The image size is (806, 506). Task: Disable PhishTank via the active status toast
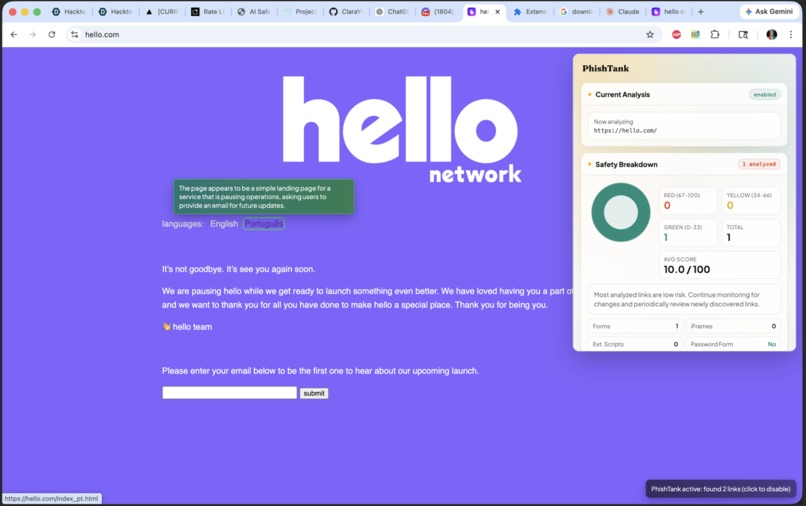pyautogui.click(x=720, y=489)
